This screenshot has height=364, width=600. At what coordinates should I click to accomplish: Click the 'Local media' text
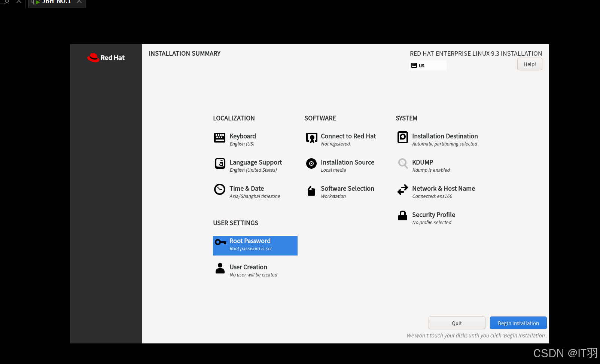(333, 170)
